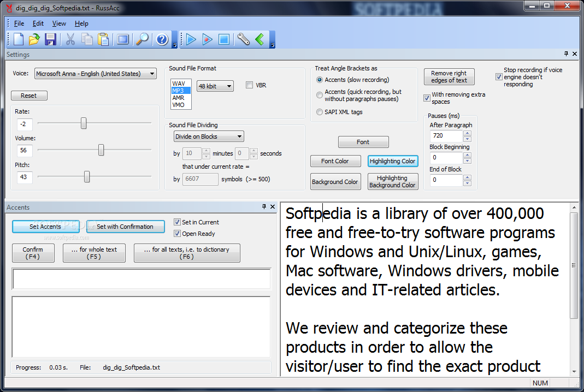This screenshot has height=392, width=584.
Task: Open the Divide on Blocks dropdown
Action: tap(209, 136)
